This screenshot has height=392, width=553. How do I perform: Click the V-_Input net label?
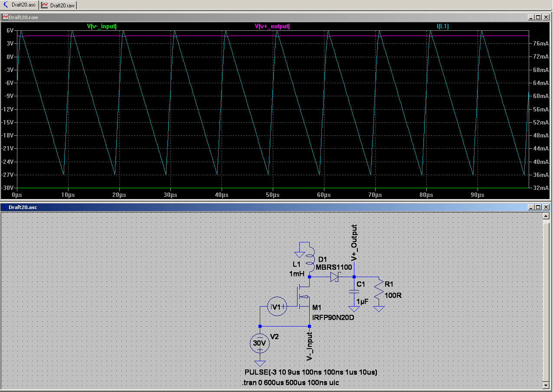[310, 346]
